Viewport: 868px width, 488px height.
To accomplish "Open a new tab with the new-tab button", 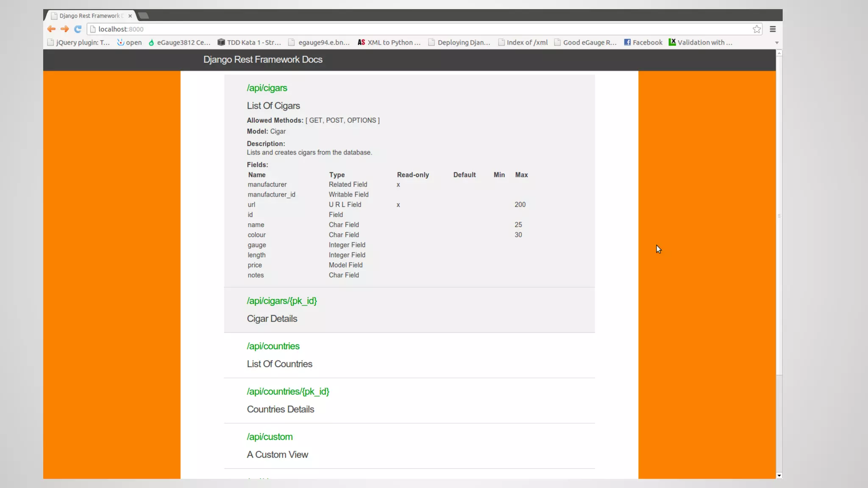I will click(x=144, y=16).
